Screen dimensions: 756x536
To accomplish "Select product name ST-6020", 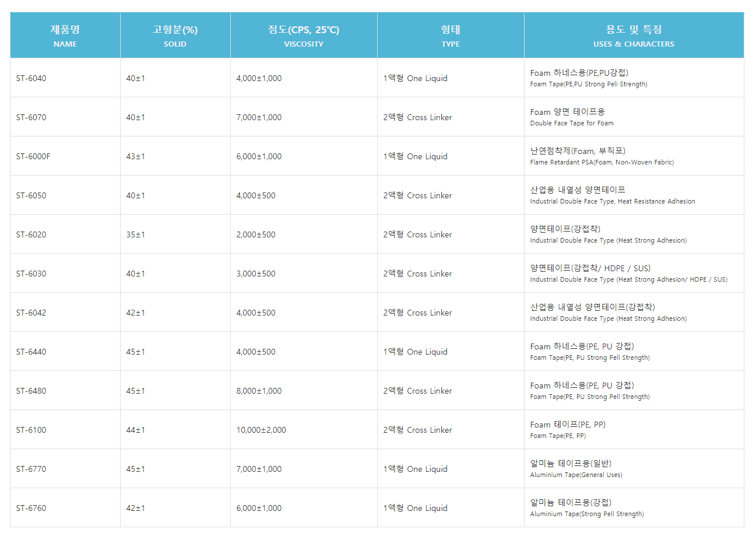I will tap(31, 234).
